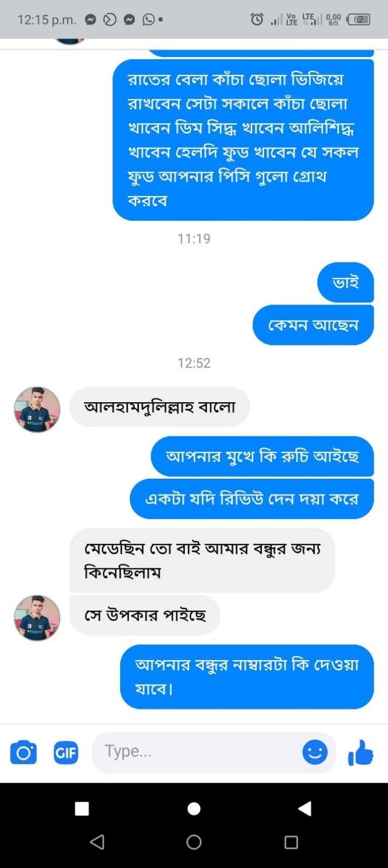
Task: Tap sender avatar beside আলহামদুলিল্লাহ message
Action: pyautogui.click(x=37, y=409)
